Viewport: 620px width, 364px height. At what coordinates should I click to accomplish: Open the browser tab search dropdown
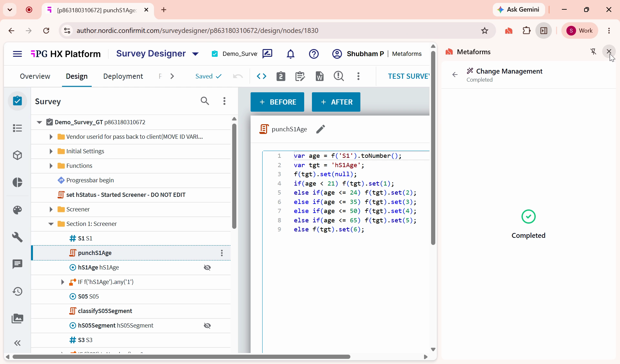point(10,10)
